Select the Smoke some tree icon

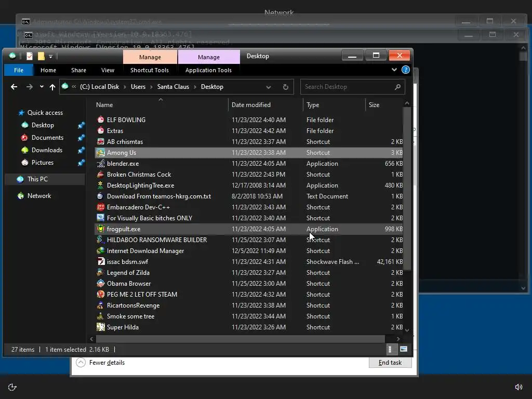[100, 316]
